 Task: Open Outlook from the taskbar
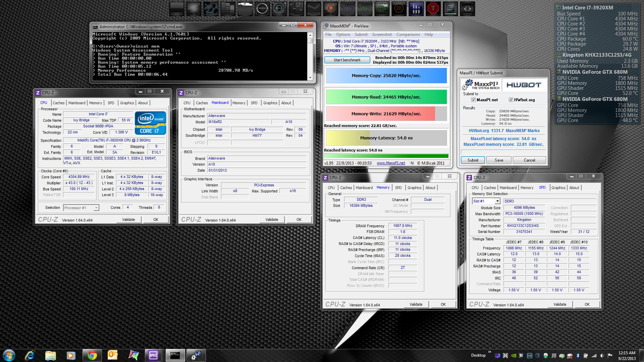[113, 355]
